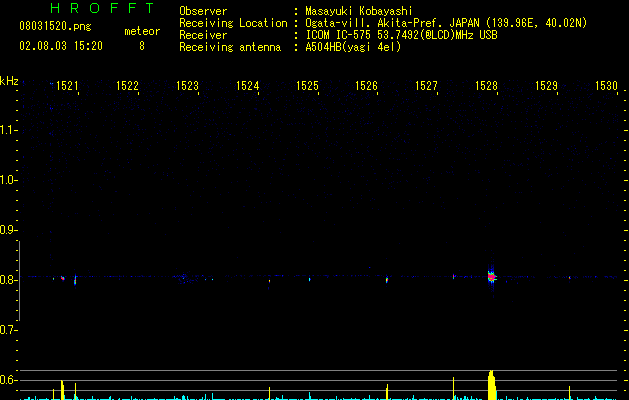The height and width of the screenshot is (400, 629).
Task: Click the date stamp 02.08.03 15:20
Action: pos(61,46)
